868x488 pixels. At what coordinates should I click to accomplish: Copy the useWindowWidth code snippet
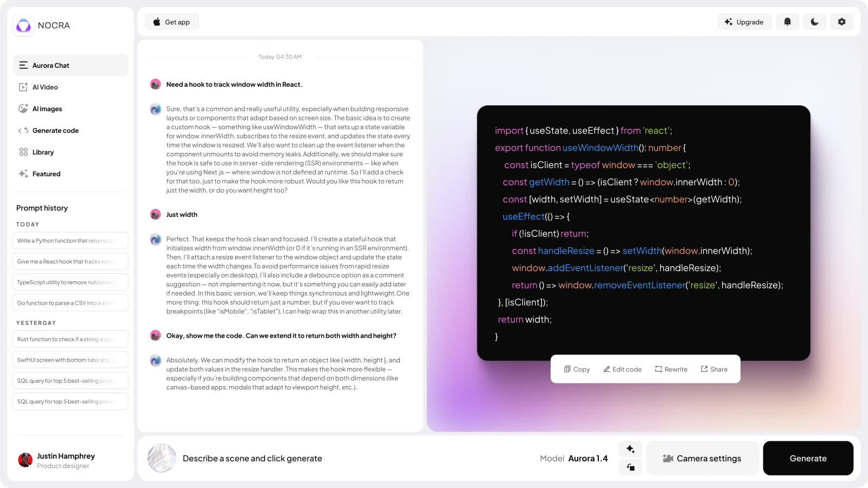click(x=576, y=369)
